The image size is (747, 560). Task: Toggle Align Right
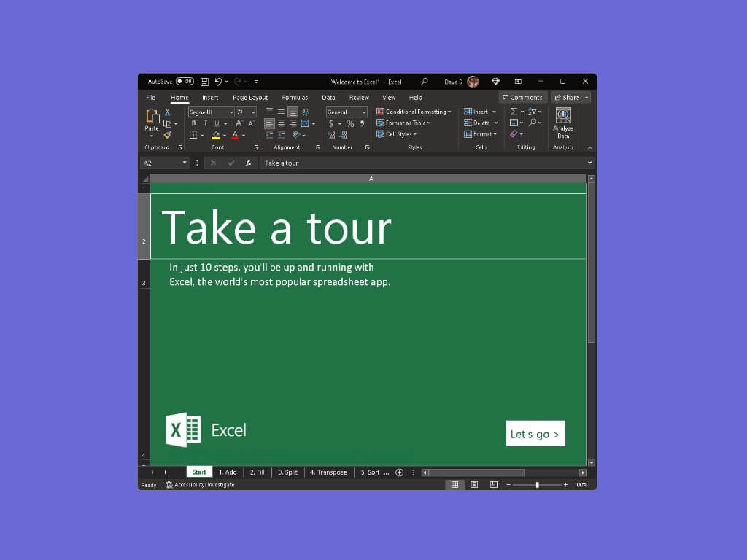(x=293, y=124)
